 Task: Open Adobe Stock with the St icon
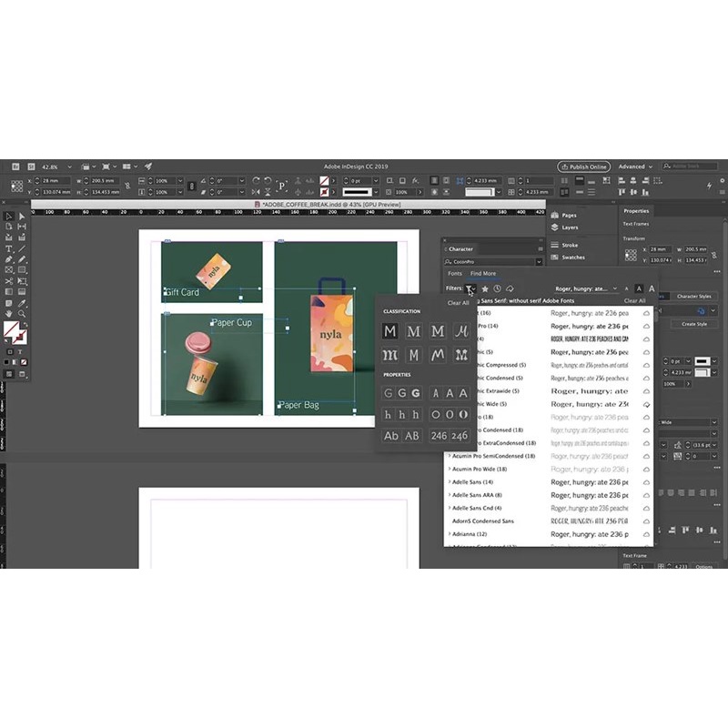click(x=31, y=167)
